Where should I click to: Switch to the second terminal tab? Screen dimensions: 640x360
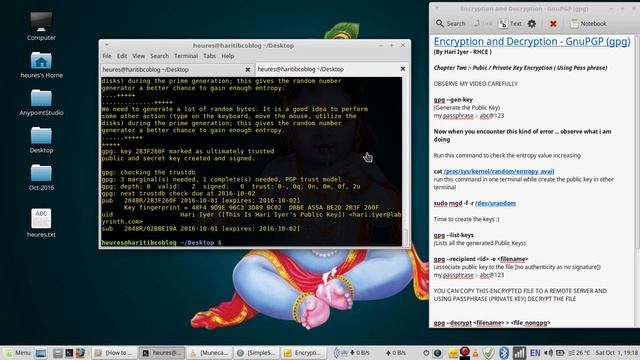tap(332, 69)
